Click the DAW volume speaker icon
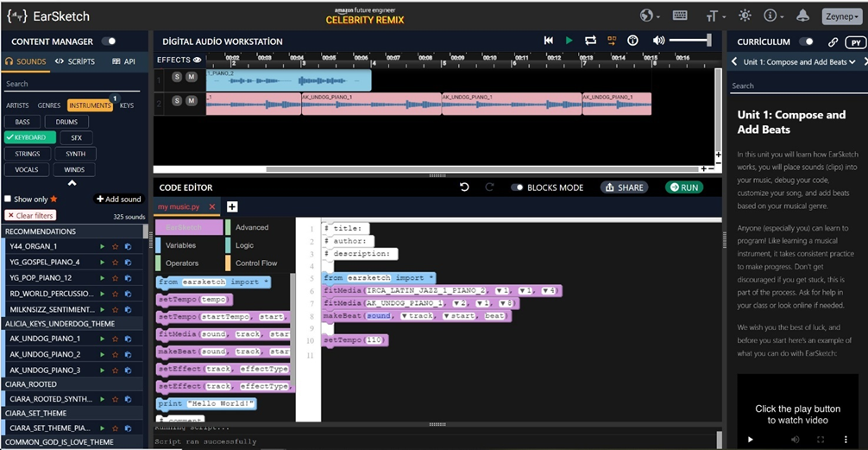Viewport: 868px width, 450px height. click(x=658, y=41)
